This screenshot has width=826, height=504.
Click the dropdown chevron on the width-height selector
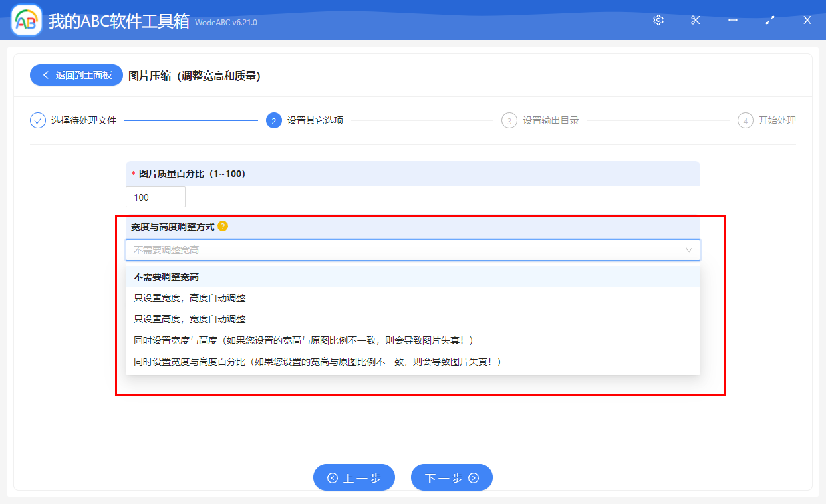(690, 250)
